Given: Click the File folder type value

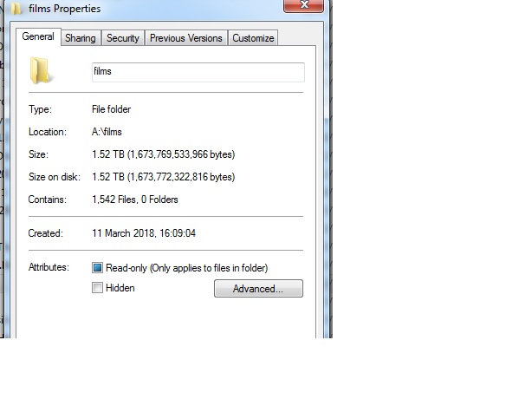Looking at the screenshot, I should coord(111,109).
